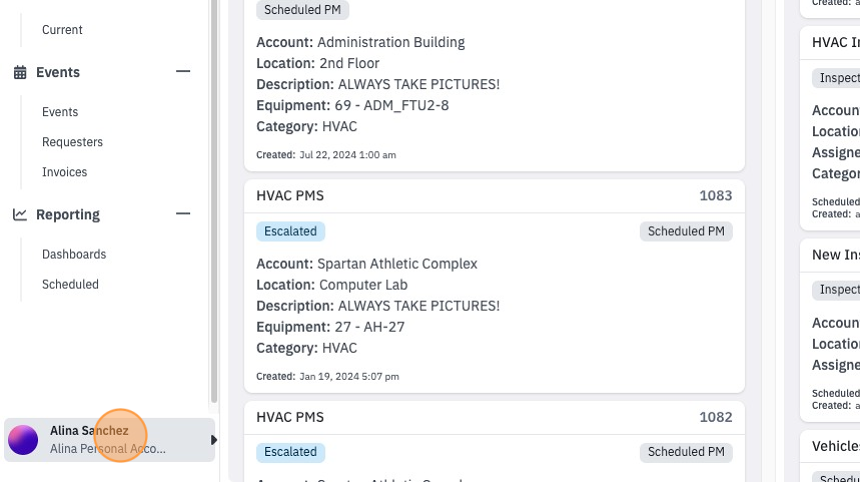Open Dashboards under Reporting

coord(74,254)
